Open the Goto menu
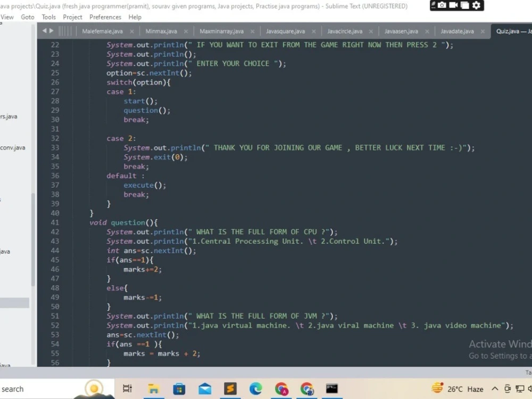Screen dimensions: 532x399 point(28,17)
